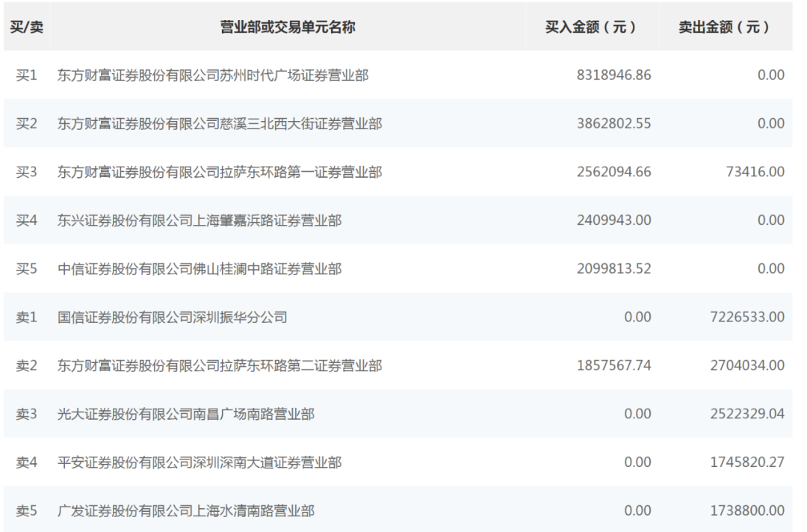Screen dimensions: 807x532
Task: Click the 0.00 sell amount in 买4 row
Action: [x=771, y=220]
